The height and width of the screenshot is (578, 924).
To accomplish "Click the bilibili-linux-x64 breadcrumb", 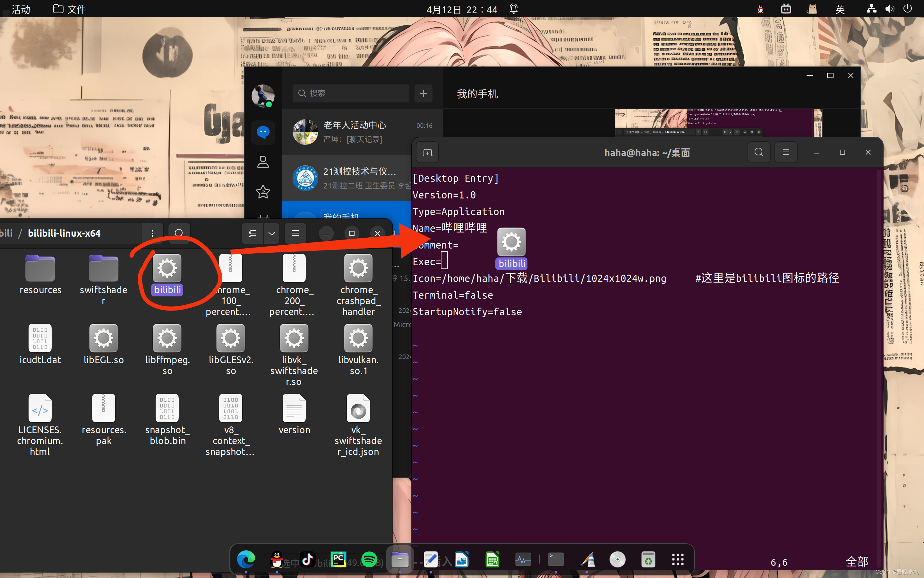I will (64, 233).
